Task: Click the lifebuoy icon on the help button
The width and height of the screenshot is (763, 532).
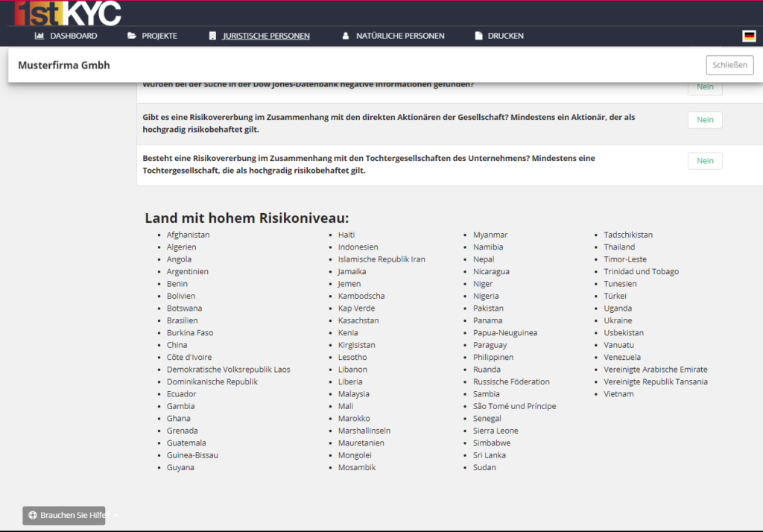Action: click(x=33, y=515)
